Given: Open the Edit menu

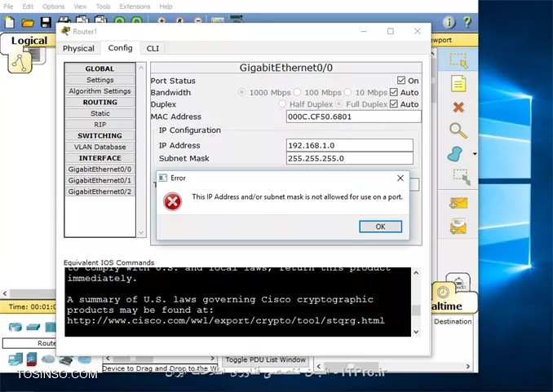Looking at the screenshot, I should click(28, 7).
